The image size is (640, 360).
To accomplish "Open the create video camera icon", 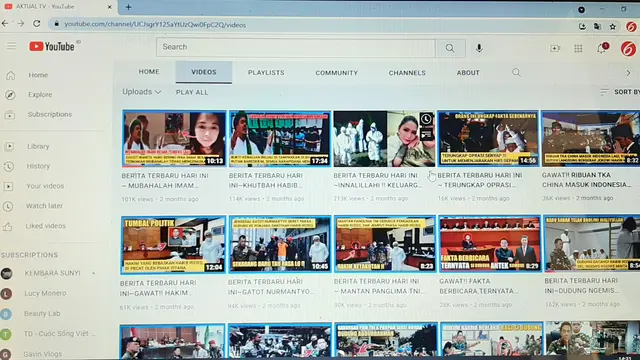I will [x=555, y=49].
